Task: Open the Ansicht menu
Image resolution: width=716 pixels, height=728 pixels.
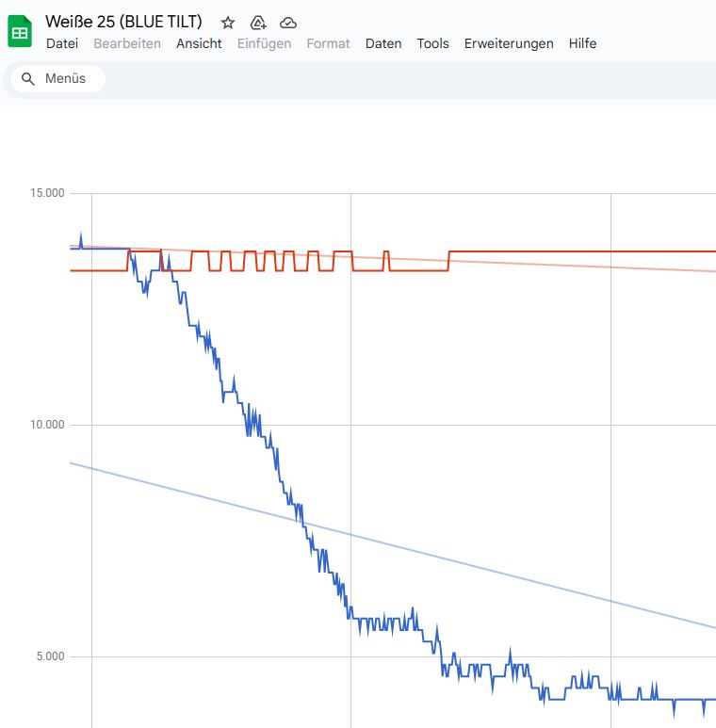Action: coord(199,43)
